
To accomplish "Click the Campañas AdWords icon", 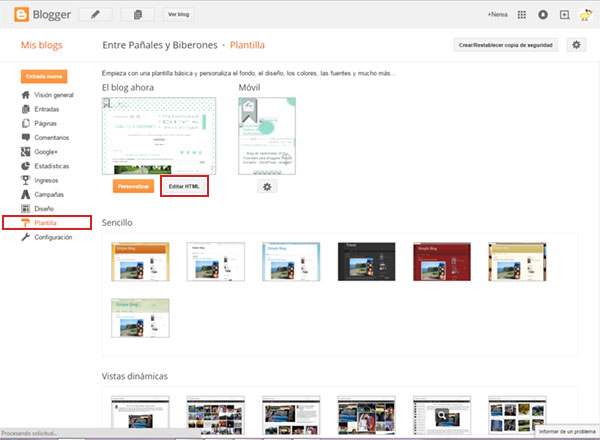I will click(26, 194).
